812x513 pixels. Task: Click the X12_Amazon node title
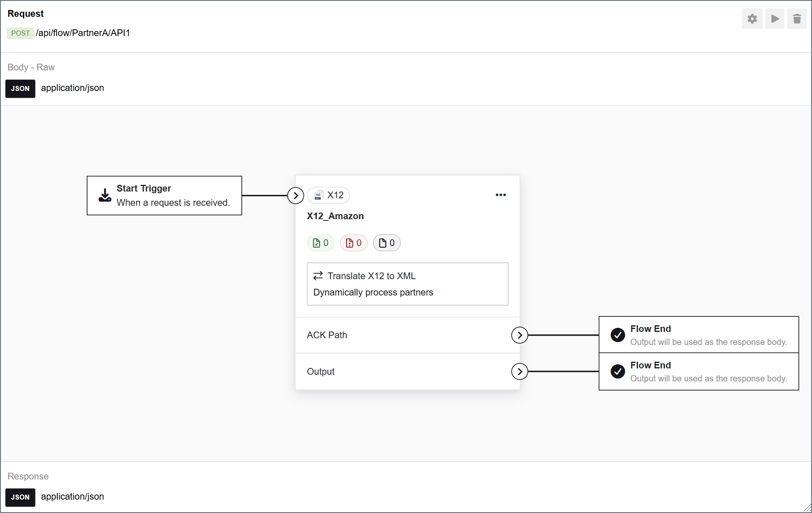pyautogui.click(x=335, y=216)
